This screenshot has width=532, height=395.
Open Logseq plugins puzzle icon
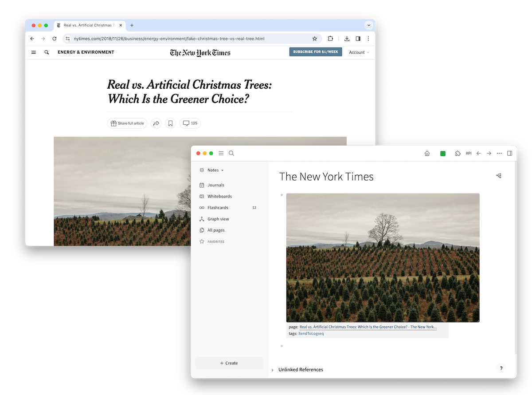[x=458, y=154]
